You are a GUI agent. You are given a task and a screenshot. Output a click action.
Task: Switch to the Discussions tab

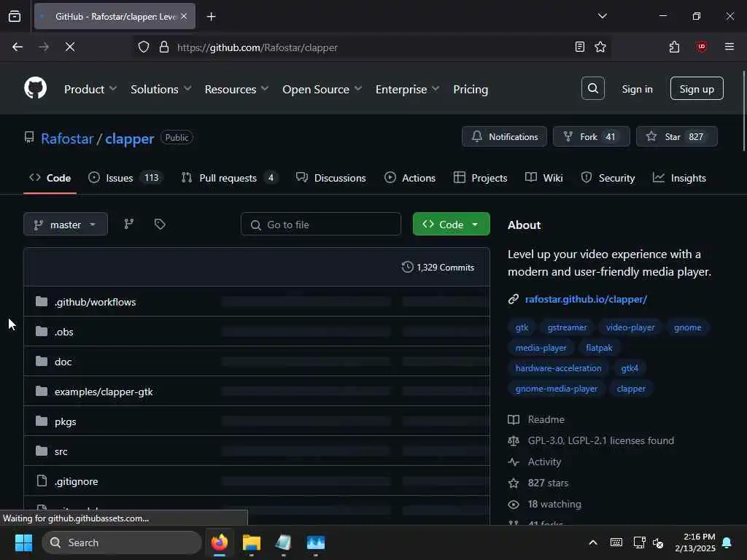330,178
